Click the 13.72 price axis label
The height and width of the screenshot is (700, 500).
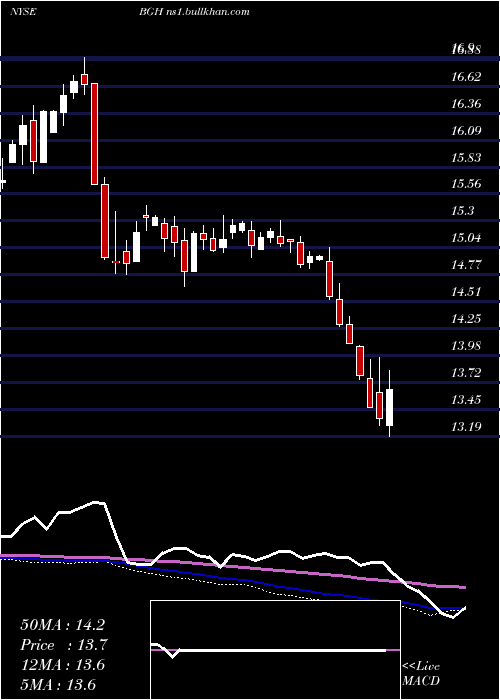click(466, 373)
